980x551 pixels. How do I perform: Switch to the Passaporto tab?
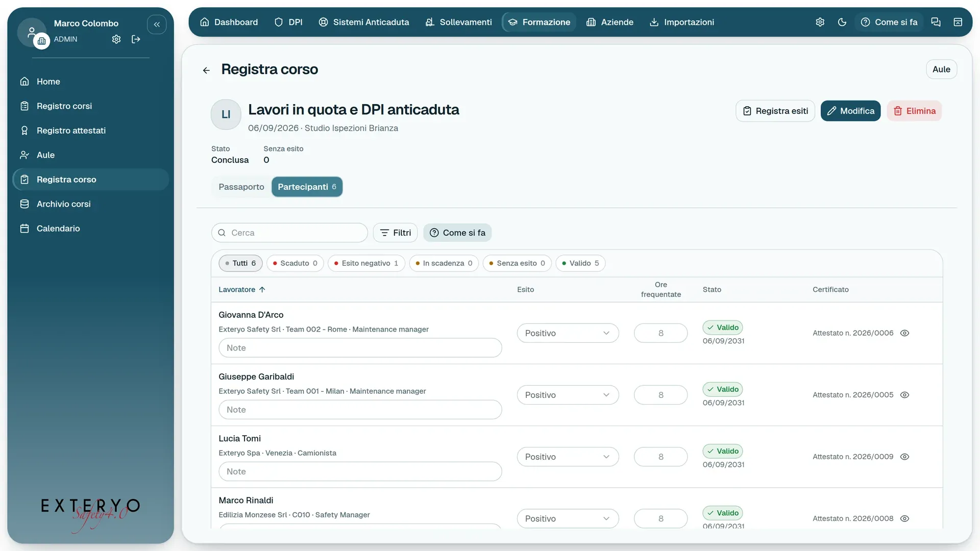(x=241, y=187)
